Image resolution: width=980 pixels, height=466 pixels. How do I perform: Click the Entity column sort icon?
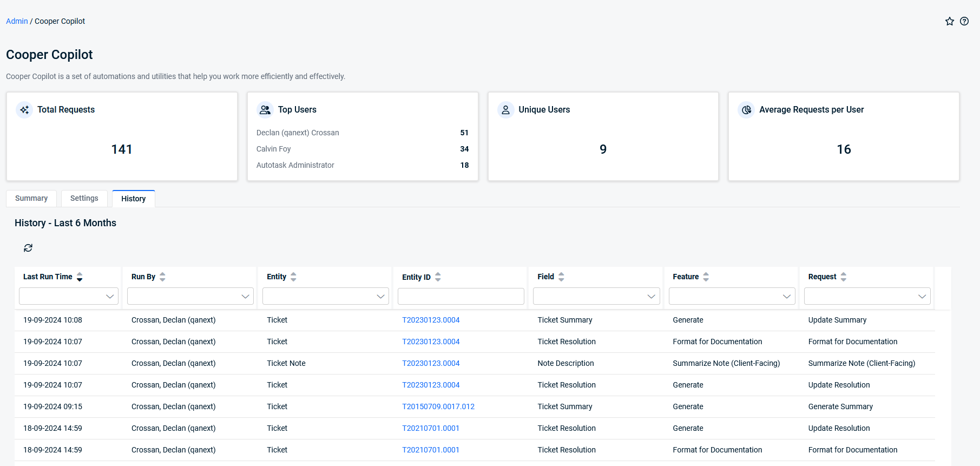pyautogui.click(x=293, y=277)
